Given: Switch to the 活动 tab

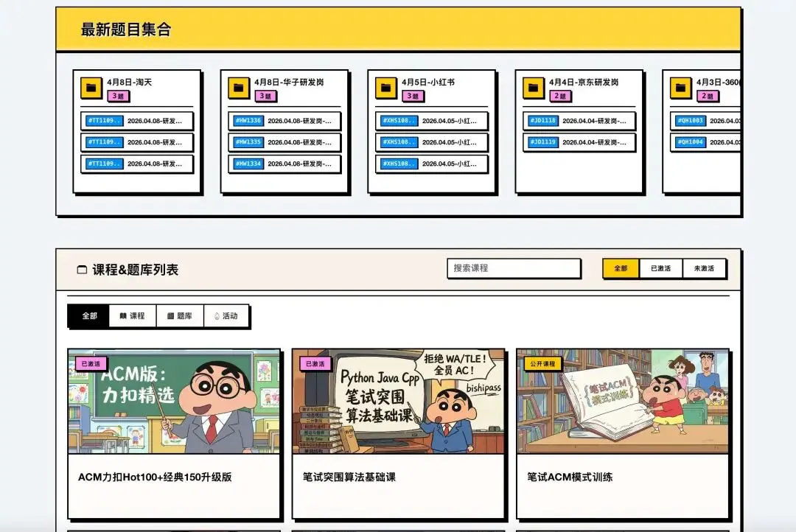Looking at the screenshot, I should pyautogui.click(x=226, y=316).
